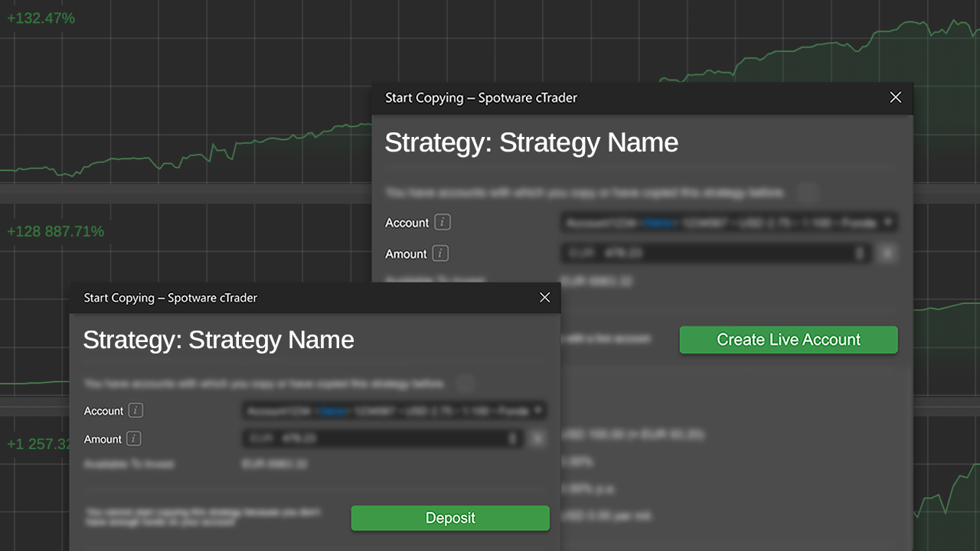This screenshot has width=980, height=551.
Task: Click the back dialog's Start Copying title bar
Action: click(x=642, y=98)
